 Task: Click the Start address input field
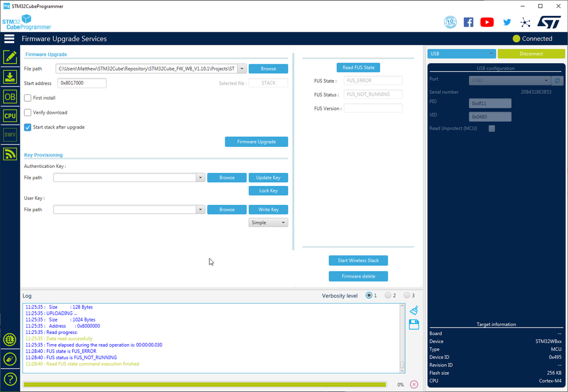[82, 83]
